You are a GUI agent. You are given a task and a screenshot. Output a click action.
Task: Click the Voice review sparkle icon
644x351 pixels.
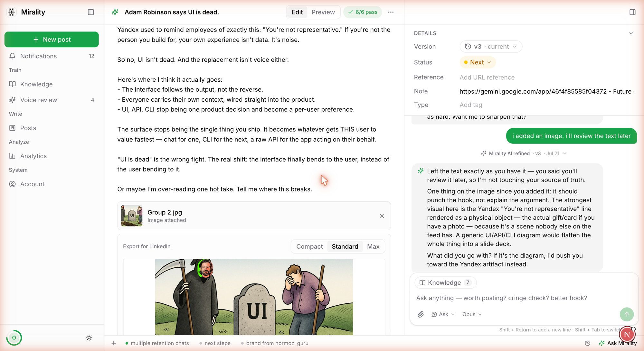(x=12, y=100)
